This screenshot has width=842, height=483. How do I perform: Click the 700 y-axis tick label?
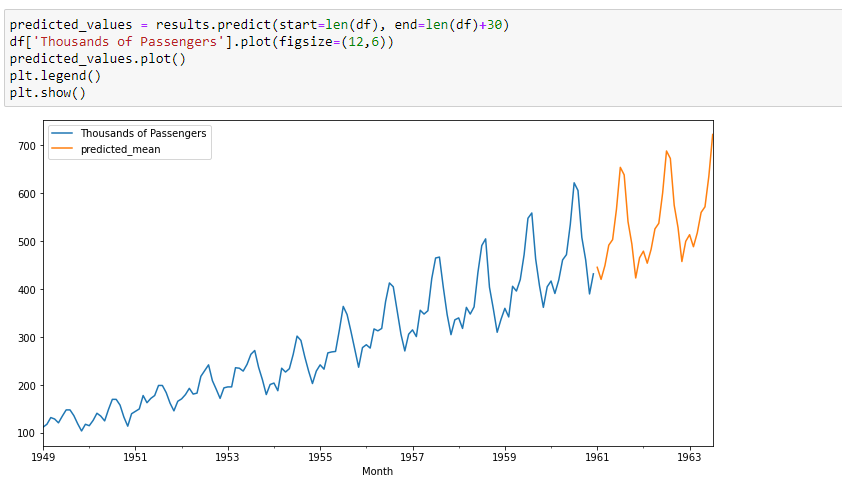point(27,146)
